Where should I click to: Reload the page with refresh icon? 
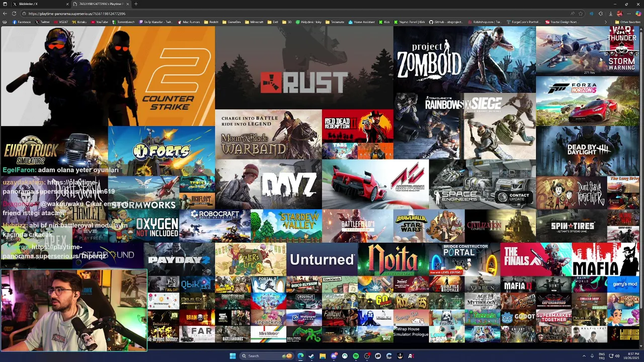14,14
